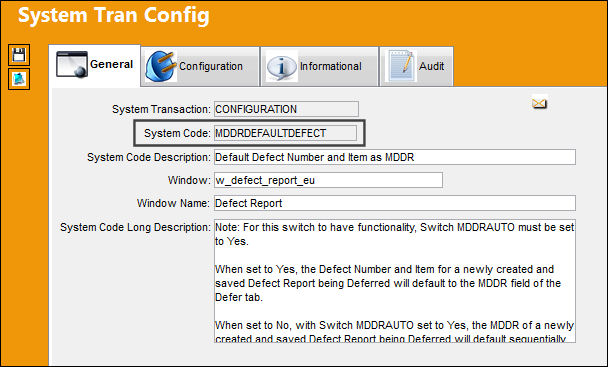
Task: Click the second sidebar icon below Save
Action: click(x=19, y=79)
